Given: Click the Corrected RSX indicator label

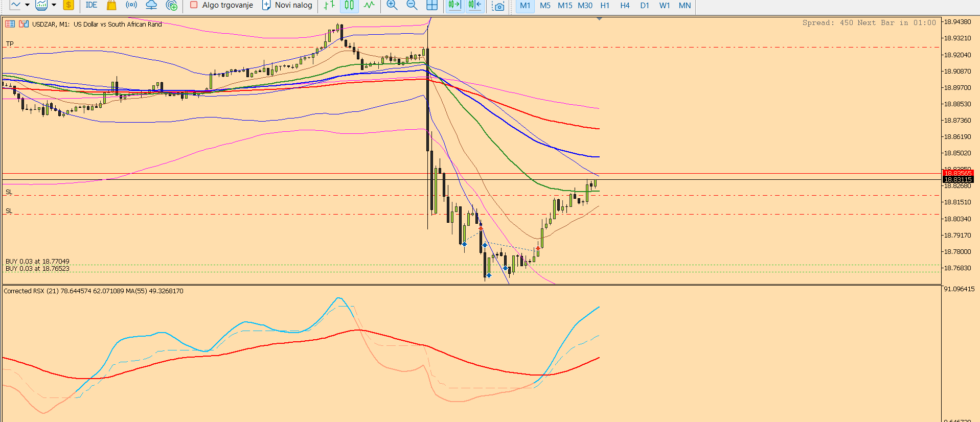Looking at the screenshot, I should point(94,291).
